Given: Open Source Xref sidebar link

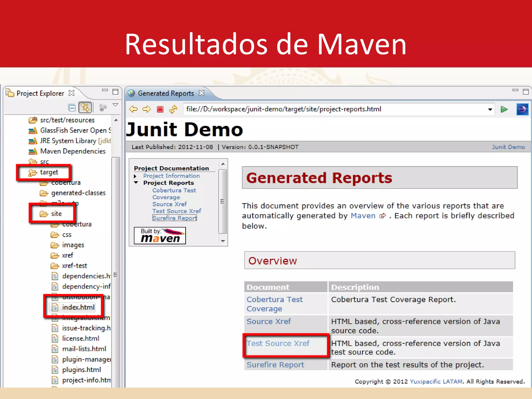Looking at the screenshot, I should pyautogui.click(x=169, y=204).
